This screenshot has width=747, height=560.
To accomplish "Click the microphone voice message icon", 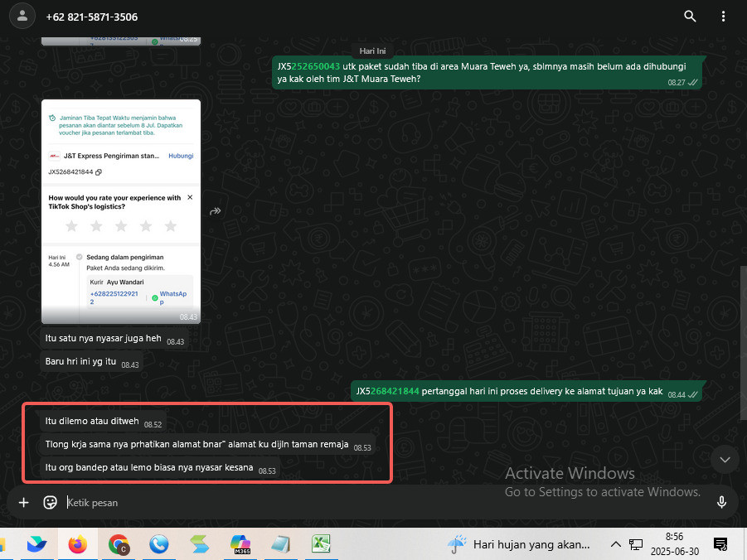I will [721, 502].
